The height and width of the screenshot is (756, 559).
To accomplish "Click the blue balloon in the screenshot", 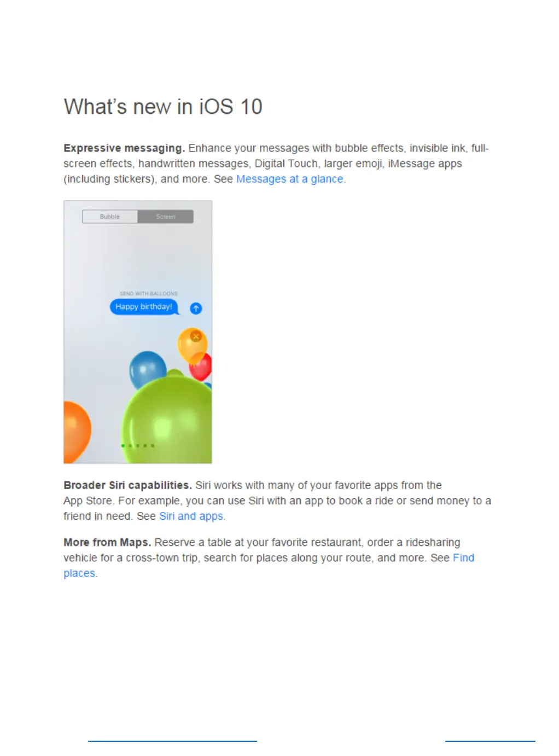I will 147,370.
